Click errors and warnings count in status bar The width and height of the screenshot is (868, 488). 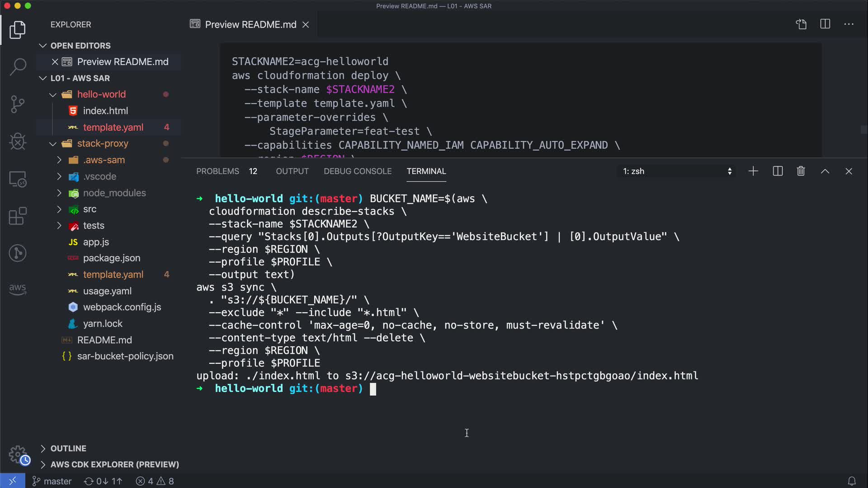(x=155, y=481)
